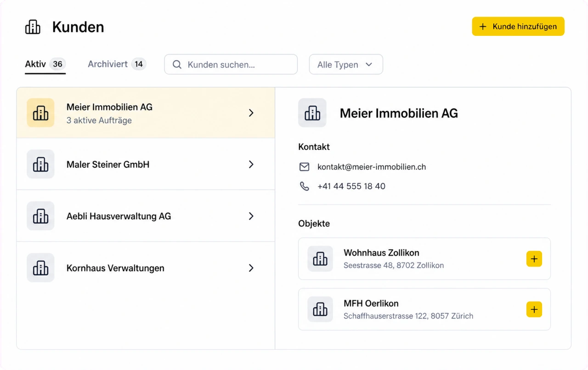Focus the Kunden suchen search field
The height and width of the screenshot is (370, 588).
pos(231,64)
